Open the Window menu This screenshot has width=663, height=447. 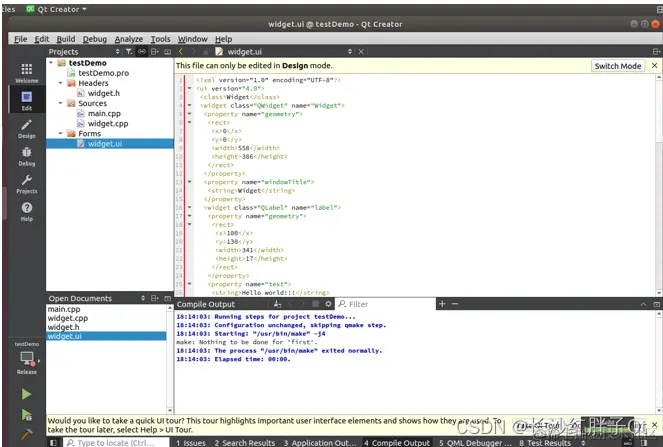[192, 39]
